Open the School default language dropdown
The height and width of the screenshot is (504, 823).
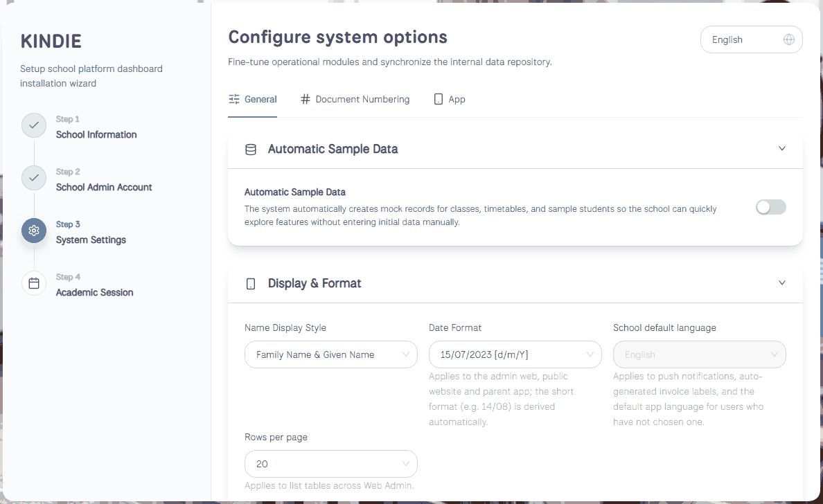tap(699, 354)
